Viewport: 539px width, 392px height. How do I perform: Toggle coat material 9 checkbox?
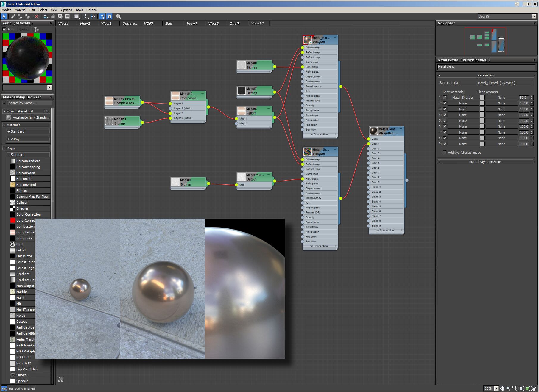coord(445,144)
